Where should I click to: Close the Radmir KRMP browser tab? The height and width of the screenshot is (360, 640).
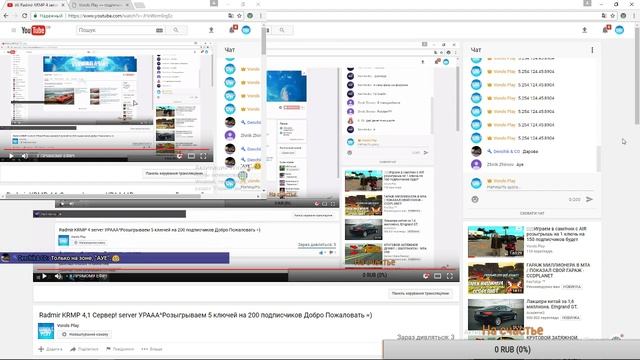pos(63,5)
